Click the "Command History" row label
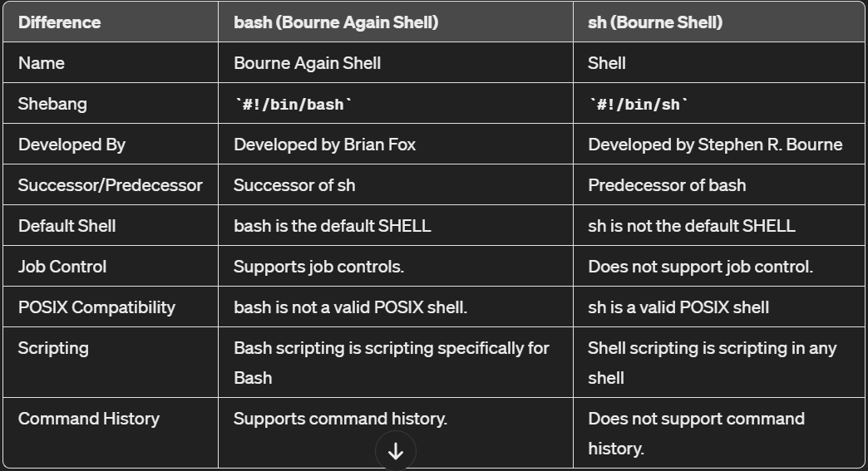Viewport: 868px width, 471px height. coord(88,419)
